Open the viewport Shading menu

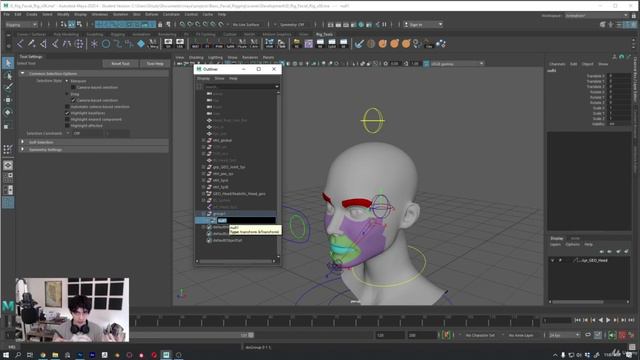tap(196, 58)
